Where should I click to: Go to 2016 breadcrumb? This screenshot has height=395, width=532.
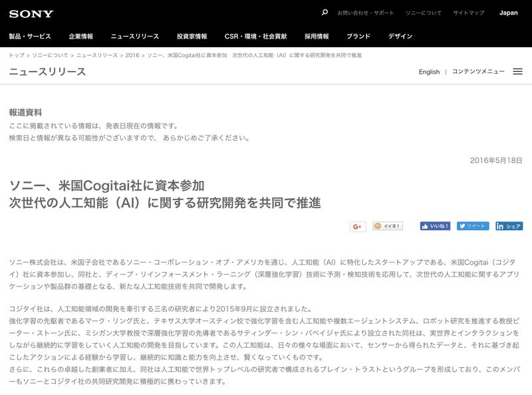(x=132, y=55)
